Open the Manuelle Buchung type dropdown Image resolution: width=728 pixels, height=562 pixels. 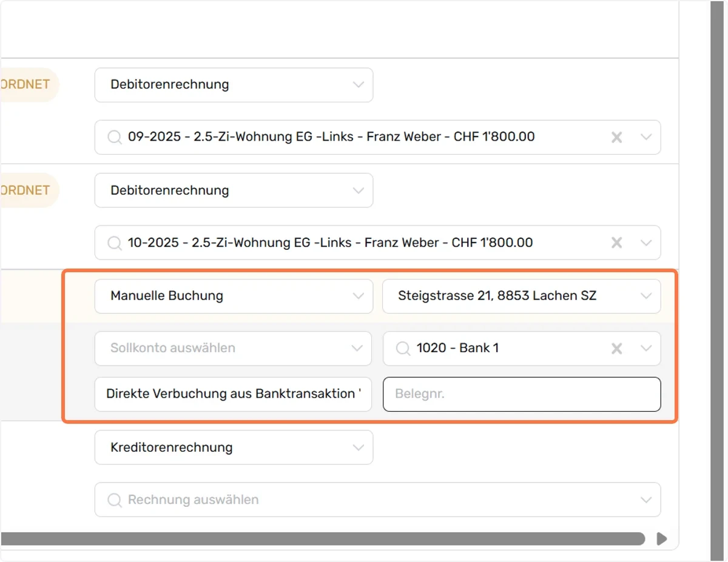[234, 296]
